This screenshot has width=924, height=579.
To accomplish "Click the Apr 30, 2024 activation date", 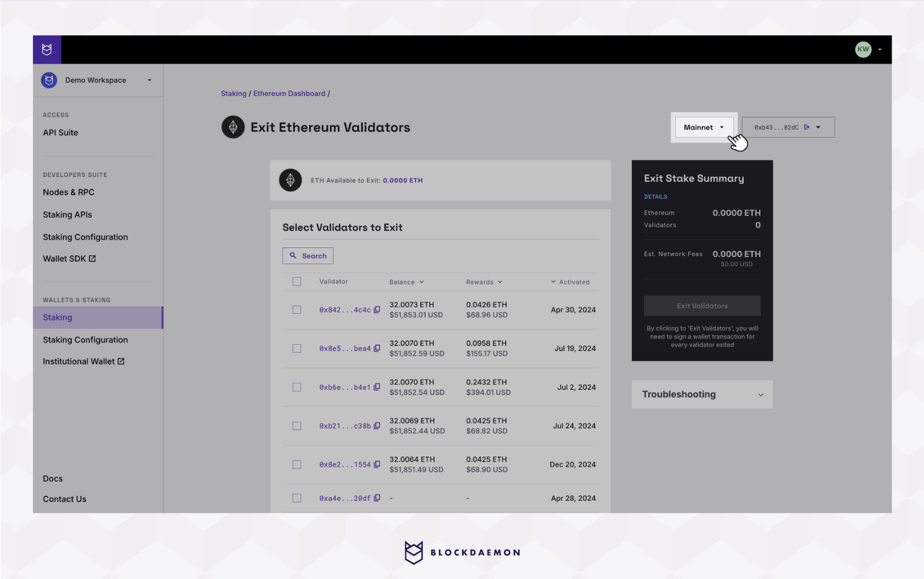I will coord(573,310).
